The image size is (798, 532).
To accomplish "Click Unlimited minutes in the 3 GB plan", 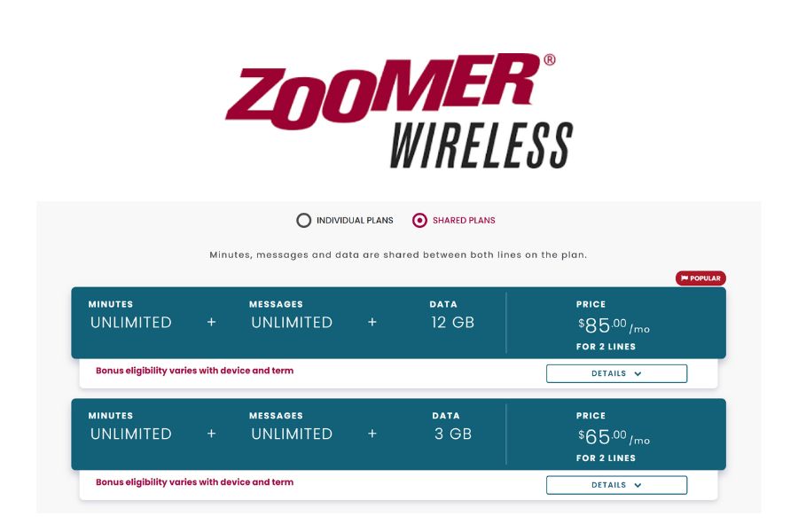I will click(x=131, y=434).
